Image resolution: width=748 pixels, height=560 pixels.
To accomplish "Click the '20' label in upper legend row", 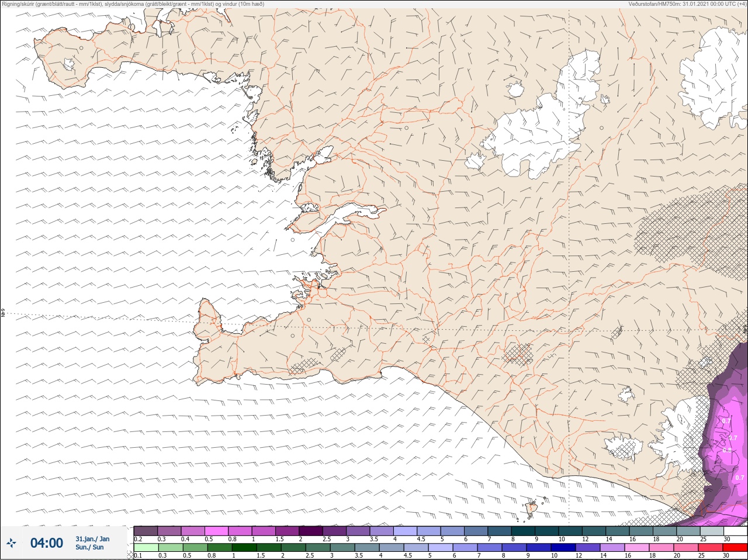I will point(680,539).
